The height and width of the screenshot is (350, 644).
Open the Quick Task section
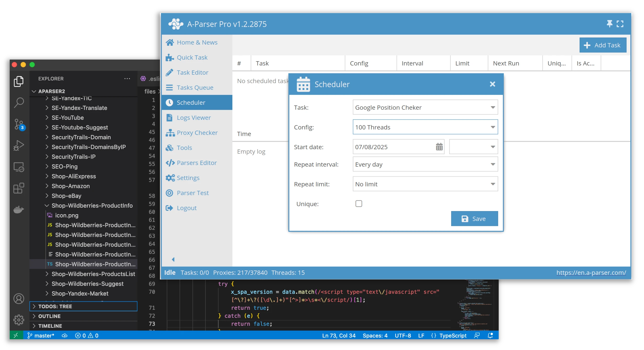pyautogui.click(x=192, y=57)
